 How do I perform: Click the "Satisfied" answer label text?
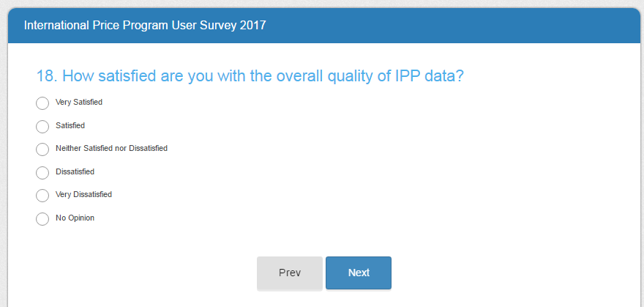point(70,126)
